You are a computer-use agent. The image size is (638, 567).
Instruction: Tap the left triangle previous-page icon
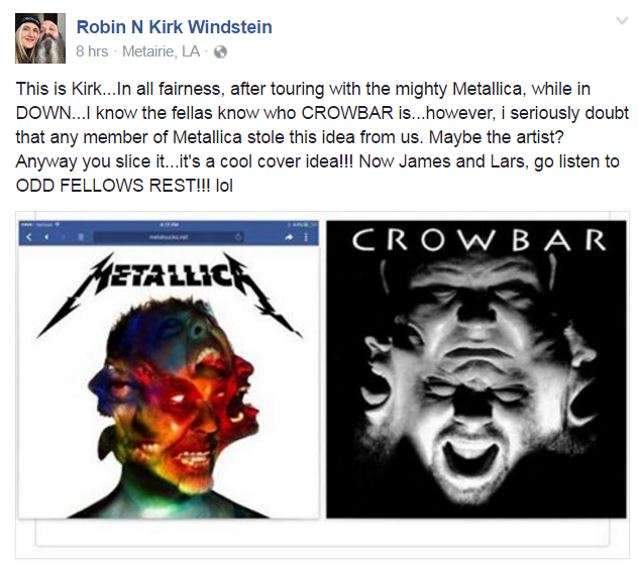tap(47, 237)
